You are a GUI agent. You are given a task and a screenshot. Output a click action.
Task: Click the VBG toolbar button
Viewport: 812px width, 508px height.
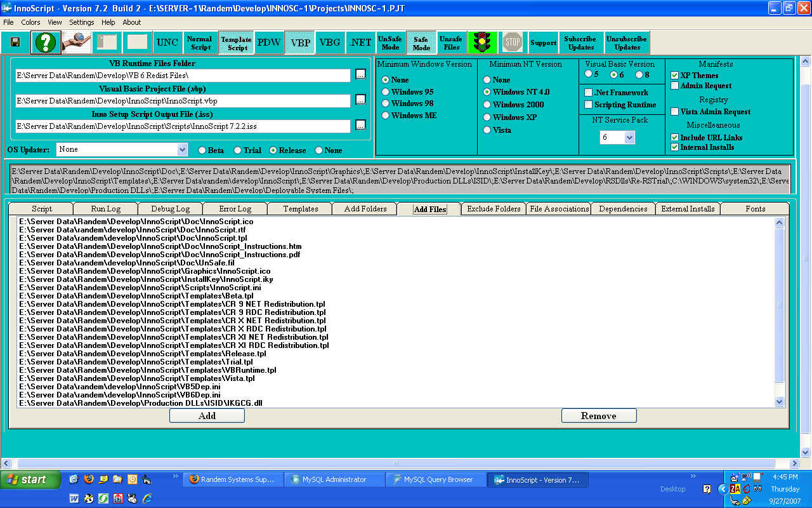click(330, 43)
